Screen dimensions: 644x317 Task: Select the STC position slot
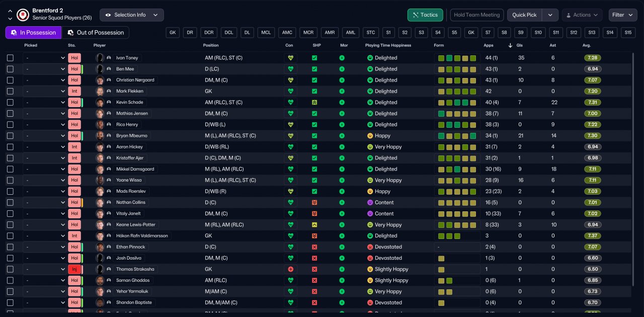click(371, 32)
